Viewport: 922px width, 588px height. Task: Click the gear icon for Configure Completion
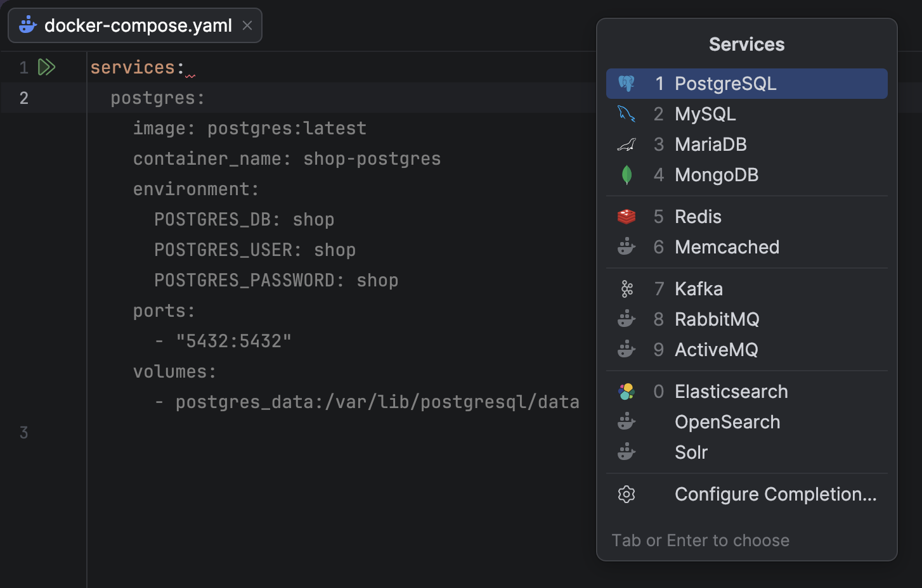tap(627, 494)
